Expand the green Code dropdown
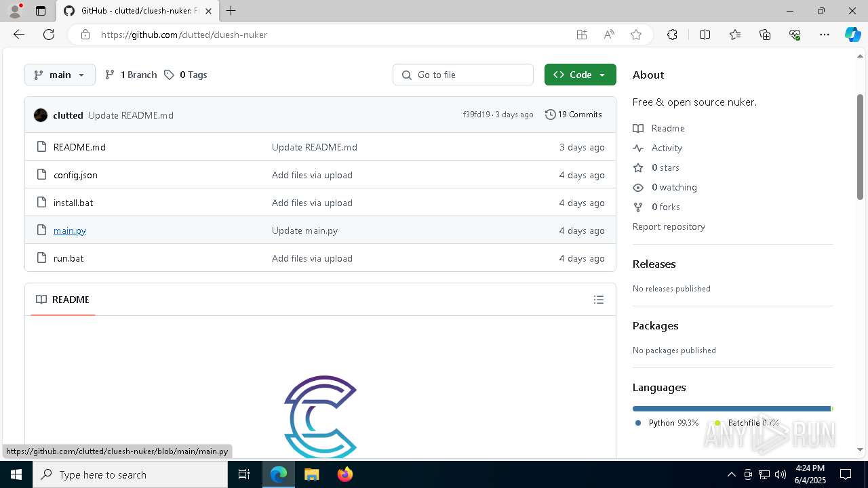 (580, 75)
